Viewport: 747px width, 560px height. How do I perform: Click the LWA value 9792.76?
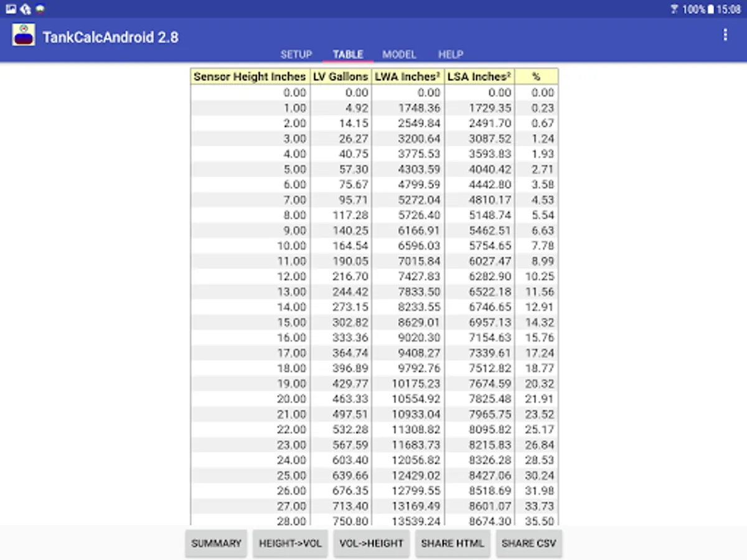420,368
